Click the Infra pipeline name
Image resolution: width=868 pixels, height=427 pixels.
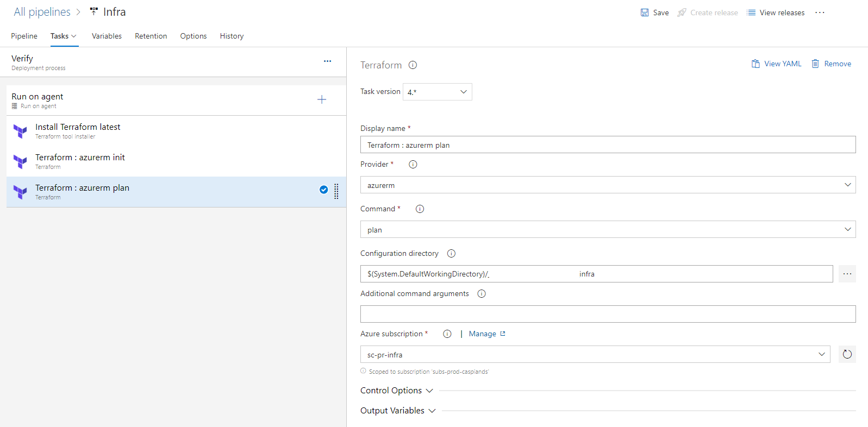(x=114, y=12)
